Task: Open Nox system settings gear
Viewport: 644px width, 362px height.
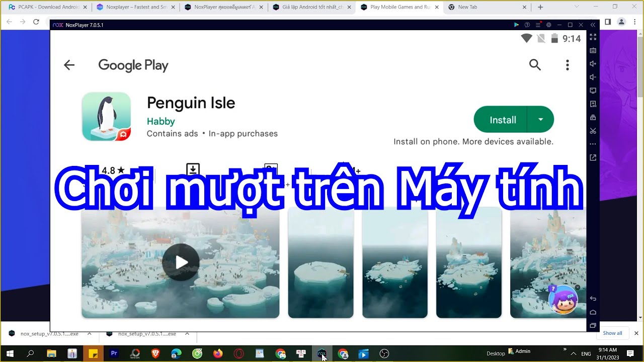Action: tap(549, 25)
